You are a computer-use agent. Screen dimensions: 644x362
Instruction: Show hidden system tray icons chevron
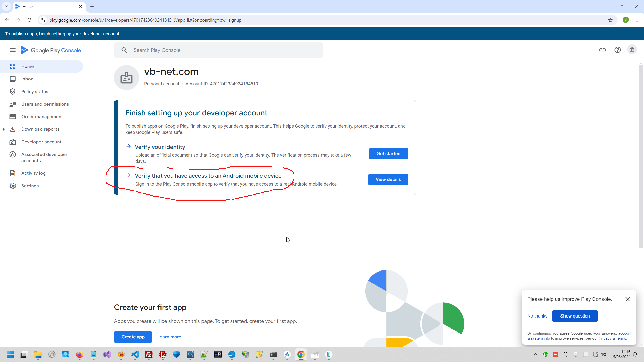pos(535,354)
